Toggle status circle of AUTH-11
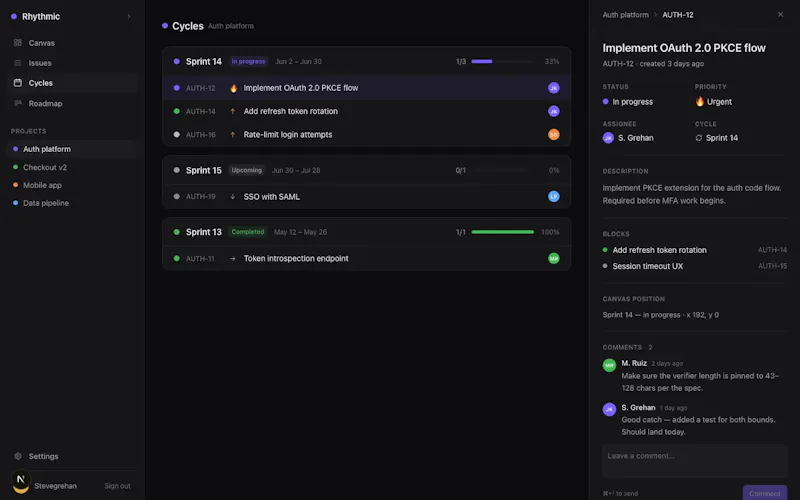Image resolution: width=800 pixels, height=500 pixels. click(177, 259)
